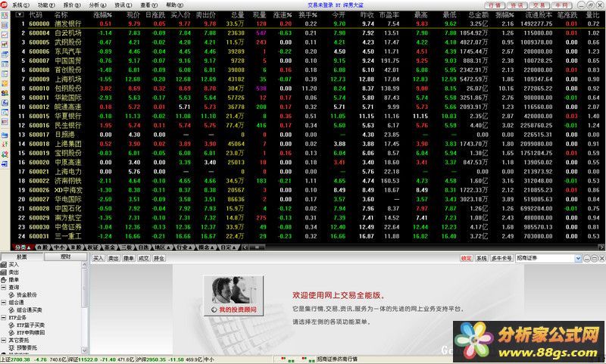The image size is (606, 364).
Task: Collapse the 查询 tree node
Action: click(x=4, y=287)
